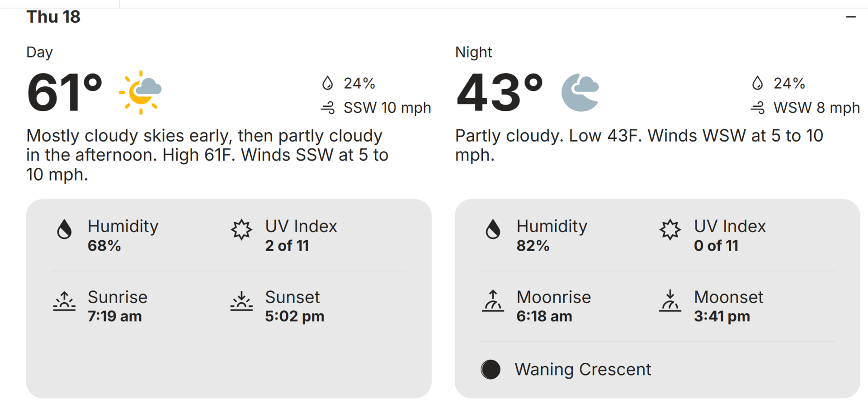
Task: Click the night Humidity droplet icon
Action: tap(493, 229)
